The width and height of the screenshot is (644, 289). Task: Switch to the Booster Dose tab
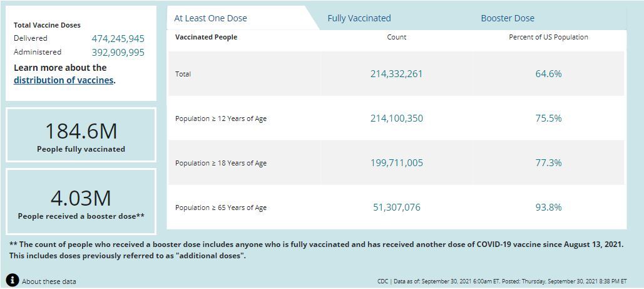507,18
